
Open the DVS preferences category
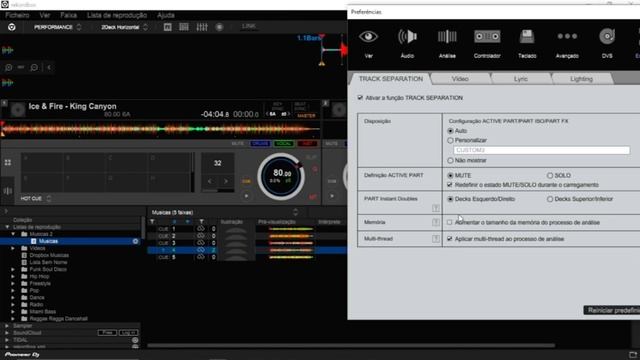pos(607,37)
